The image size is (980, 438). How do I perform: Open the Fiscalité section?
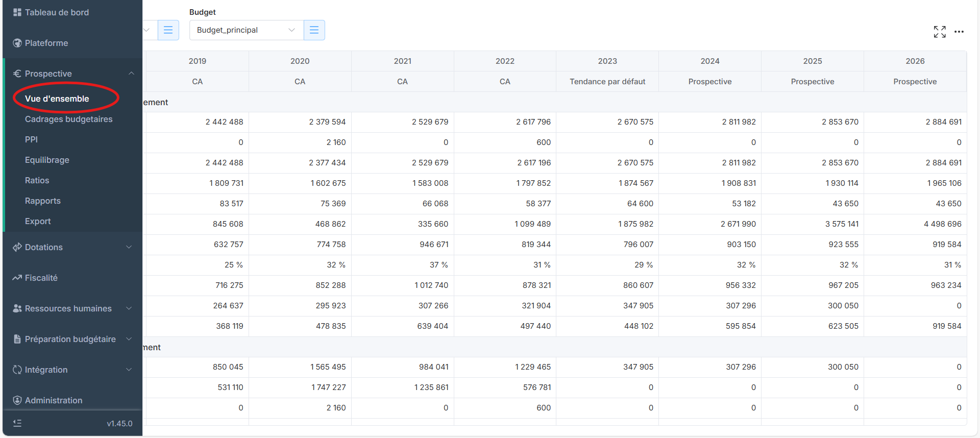41,278
